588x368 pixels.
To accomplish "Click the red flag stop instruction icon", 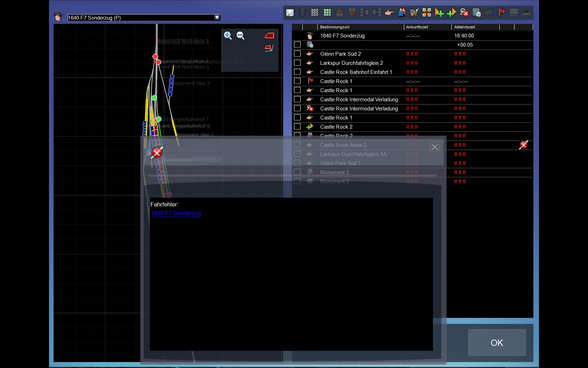I will click(502, 13).
